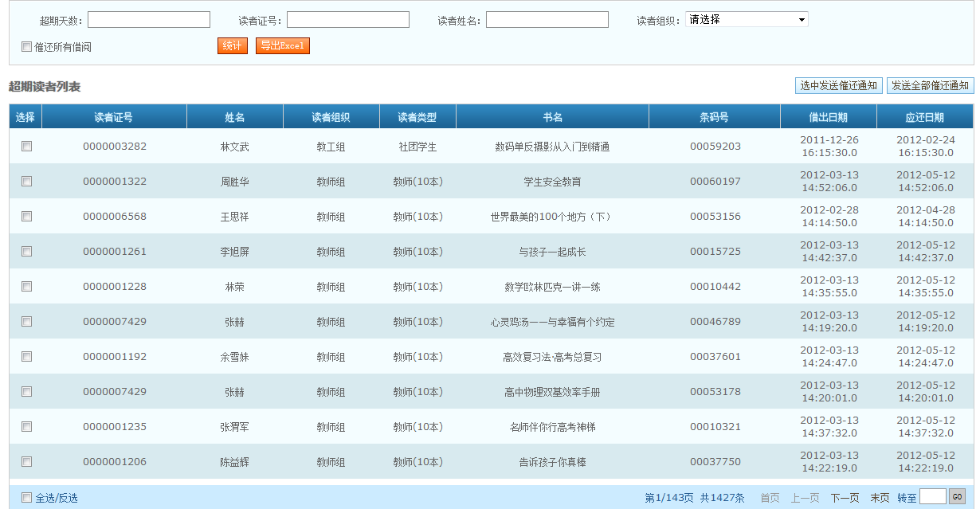The image size is (980, 509).
Task: Open barcode 00060197 link
Action: [715, 182]
